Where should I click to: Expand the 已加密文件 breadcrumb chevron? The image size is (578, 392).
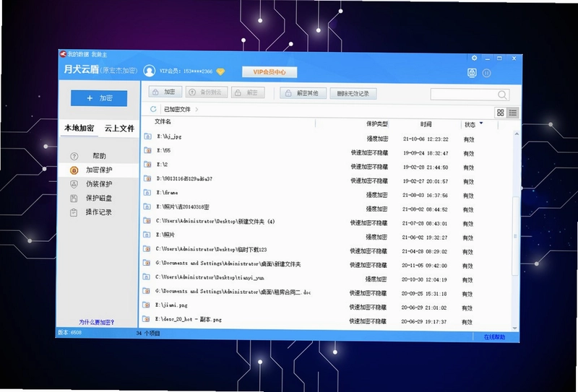click(197, 109)
